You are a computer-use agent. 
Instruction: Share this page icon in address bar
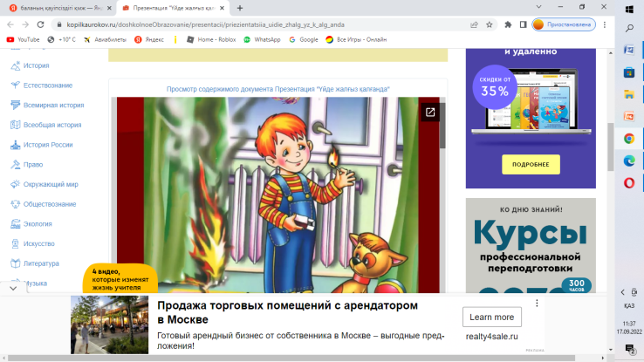[474, 24]
